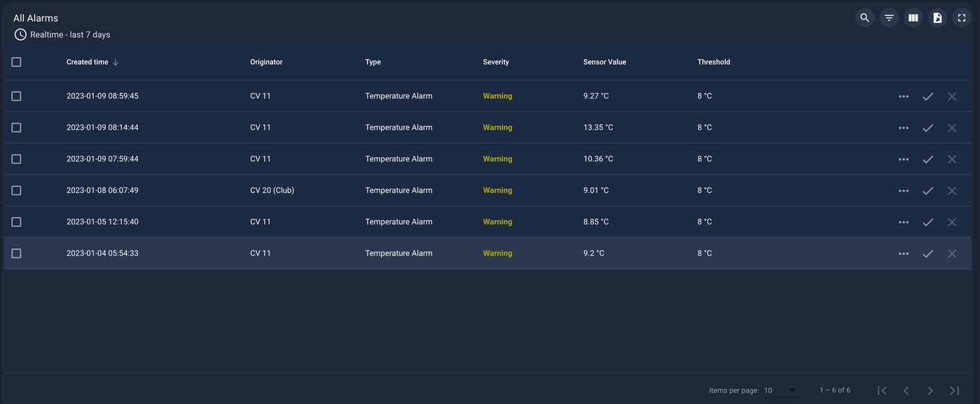Acknowledge the 08:59:45 alarm with checkmark
Viewport: 980px width, 404px height.
tap(928, 96)
